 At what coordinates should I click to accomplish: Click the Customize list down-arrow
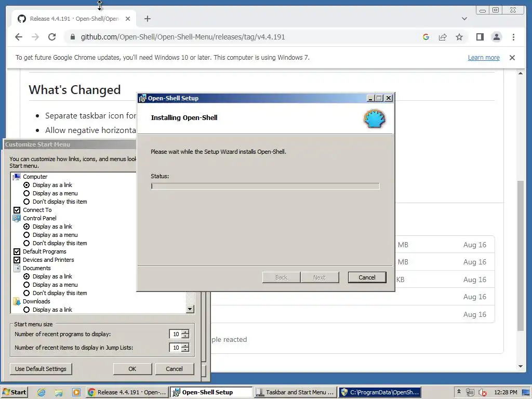tap(190, 309)
